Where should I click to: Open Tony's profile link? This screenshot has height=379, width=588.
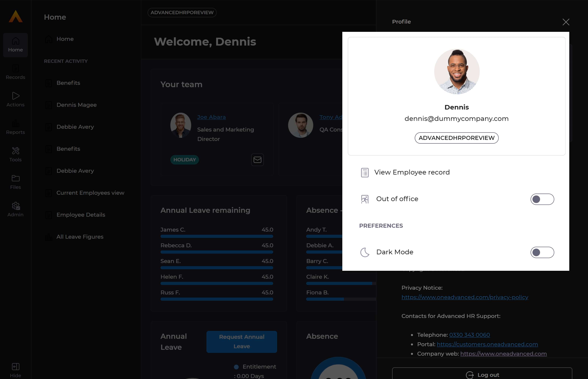tap(331, 117)
